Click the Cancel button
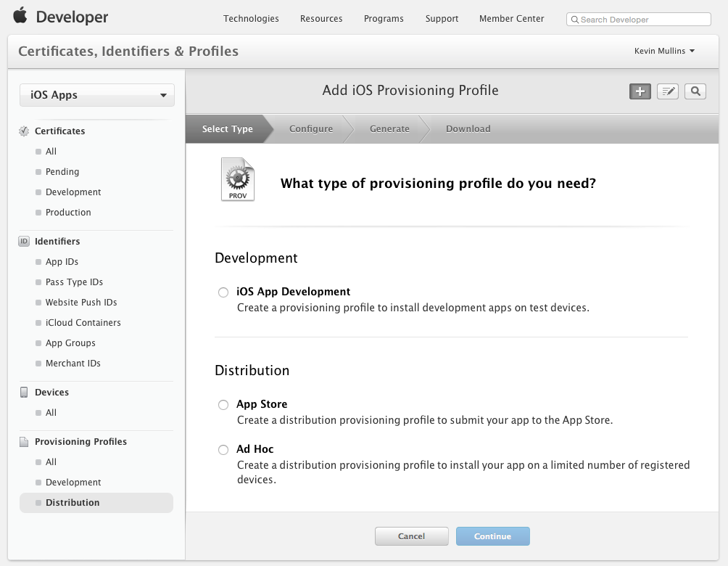Screen dimensions: 728x566 coord(412,536)
